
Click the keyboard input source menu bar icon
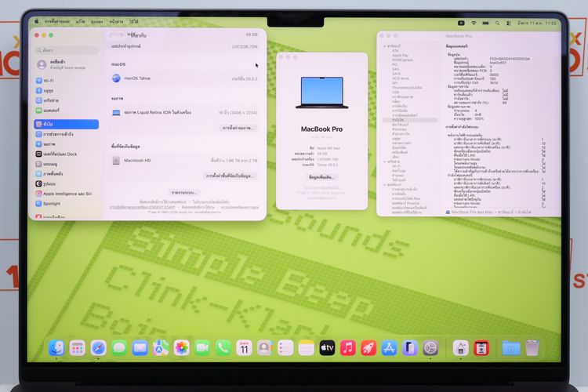point(461,24)
